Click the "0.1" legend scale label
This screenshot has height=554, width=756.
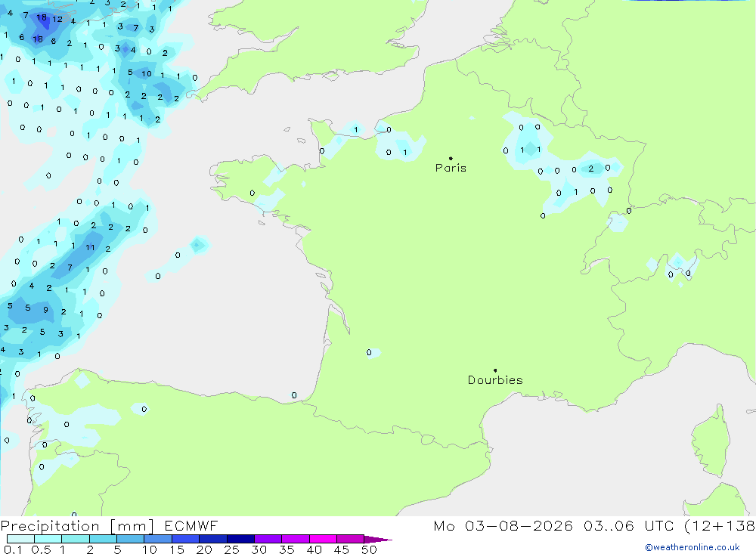pos(13,549)
